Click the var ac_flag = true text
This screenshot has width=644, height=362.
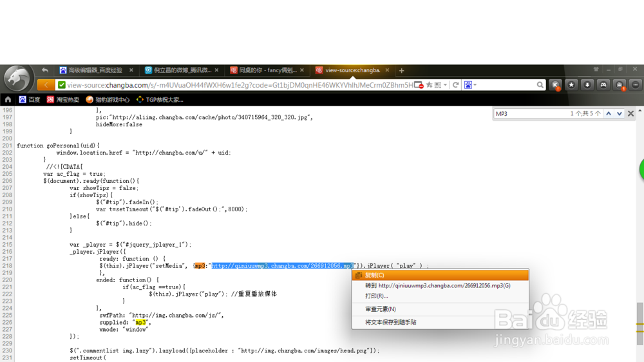74,174
